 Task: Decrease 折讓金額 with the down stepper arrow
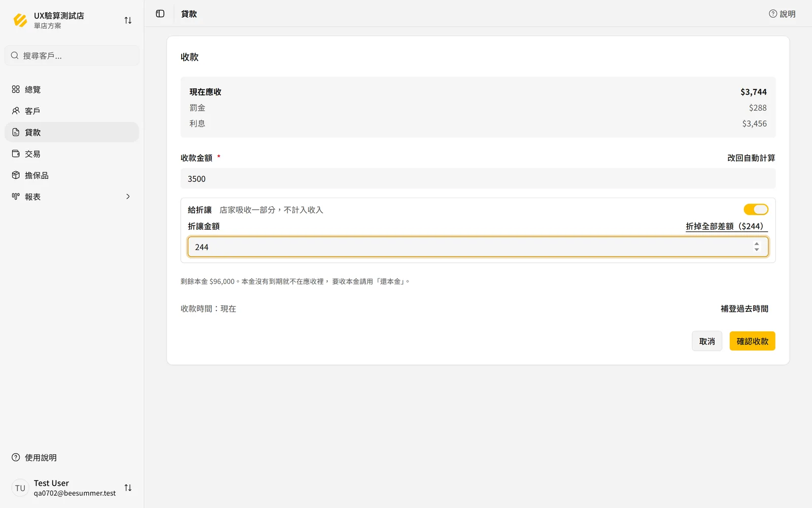757,250
